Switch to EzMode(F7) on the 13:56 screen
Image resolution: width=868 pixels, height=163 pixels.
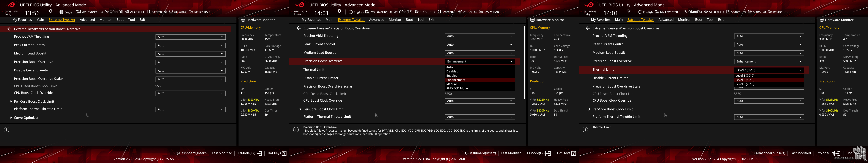(x=250, y=153)
